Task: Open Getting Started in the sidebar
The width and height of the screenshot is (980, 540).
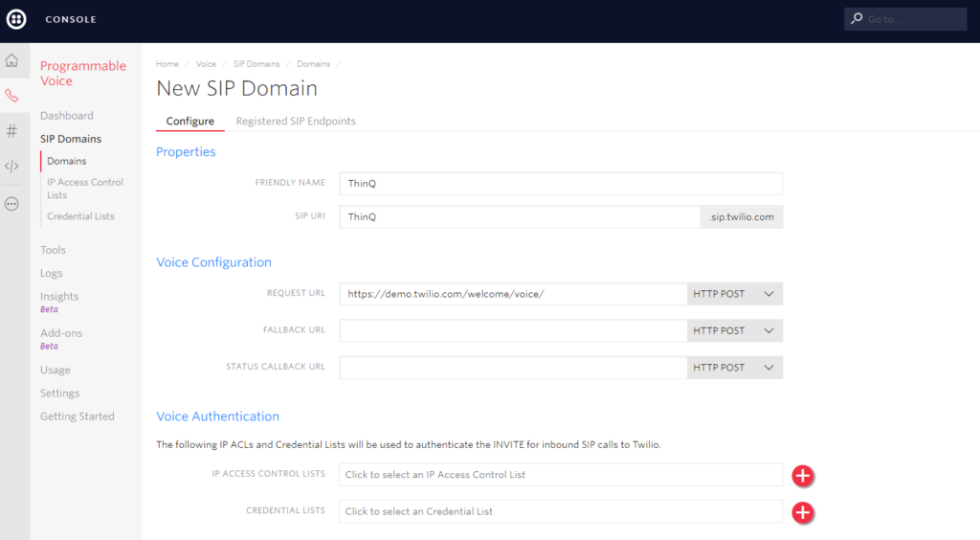Action: pos(78,416)
